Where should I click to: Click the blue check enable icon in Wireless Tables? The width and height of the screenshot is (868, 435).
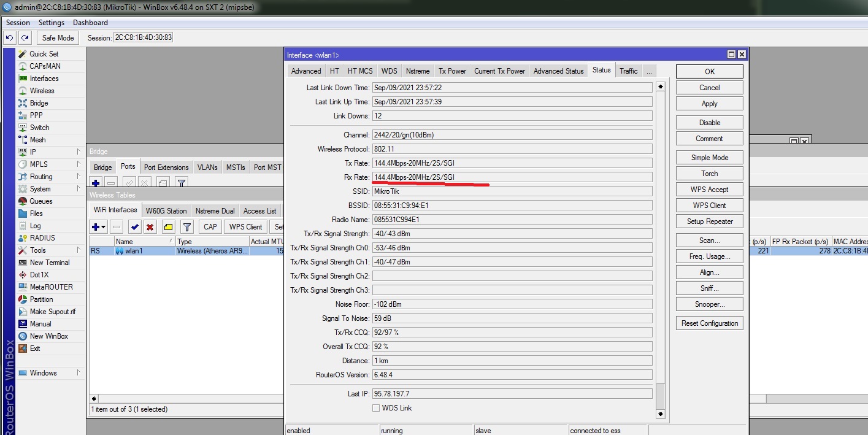click(x=135, y=227)
